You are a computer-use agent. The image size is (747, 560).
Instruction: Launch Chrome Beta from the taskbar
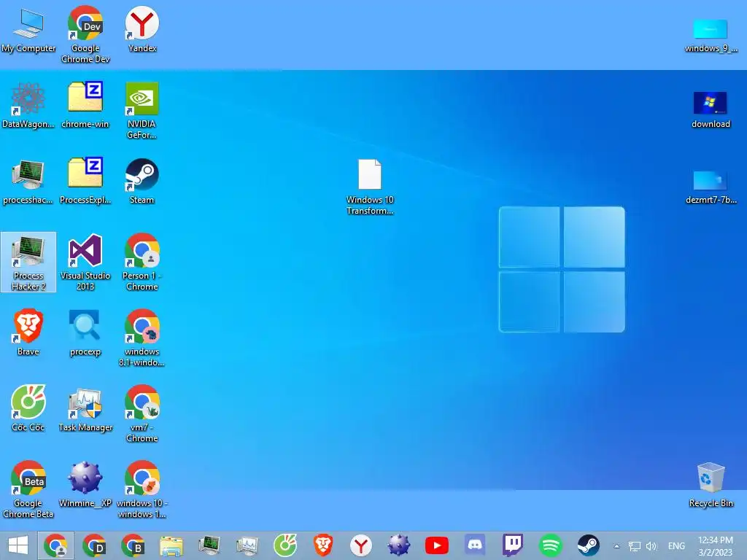(132, 545)
